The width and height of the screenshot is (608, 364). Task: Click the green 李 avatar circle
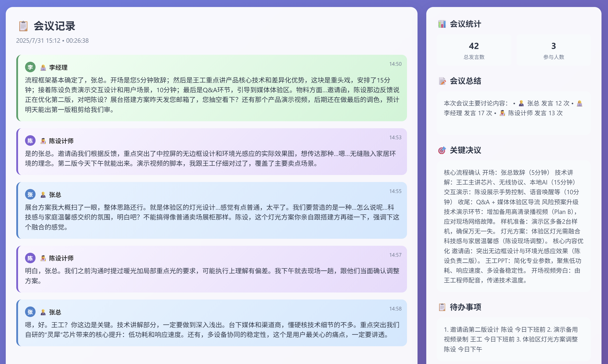pos(30,67)
